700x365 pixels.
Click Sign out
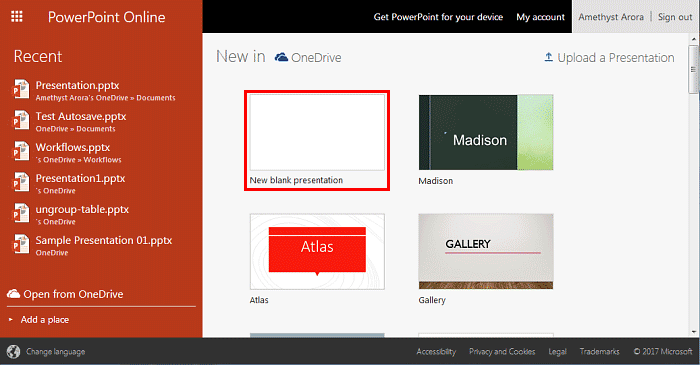(675, 17)
